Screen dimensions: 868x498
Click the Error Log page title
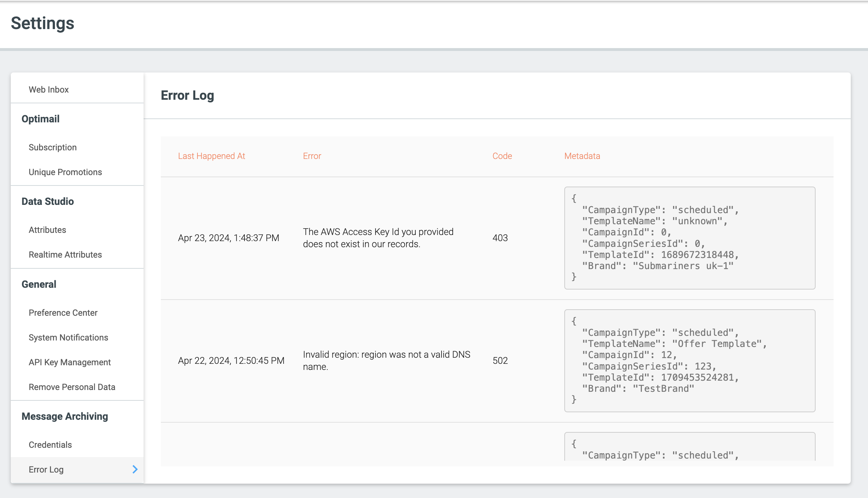pos(187,95)
